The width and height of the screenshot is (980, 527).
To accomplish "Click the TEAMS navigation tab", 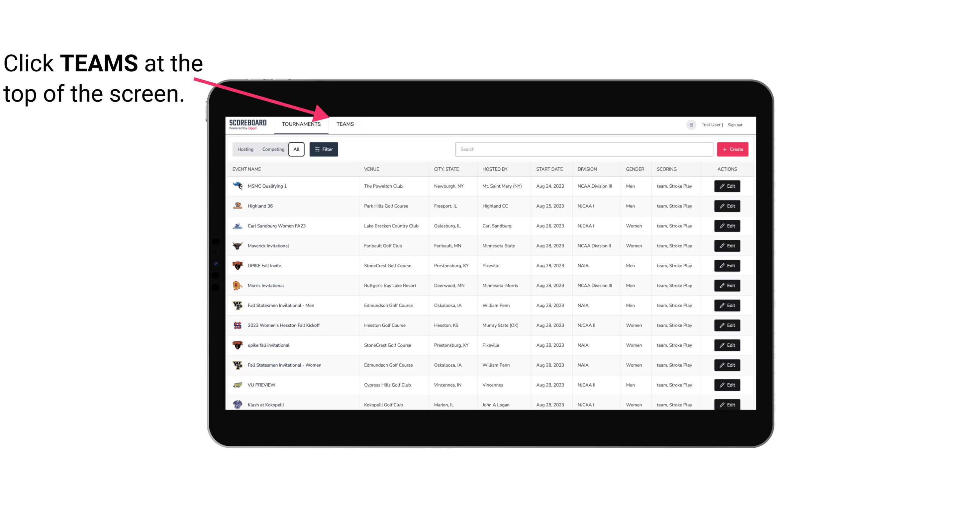I will click(x=344, y=124).
